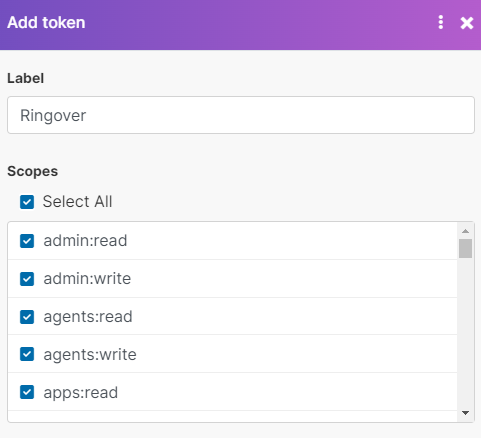This screenshot has width=481, height=438.
Task: Uncheck the apps:read scope checkbox
Action: coord(27,392)
